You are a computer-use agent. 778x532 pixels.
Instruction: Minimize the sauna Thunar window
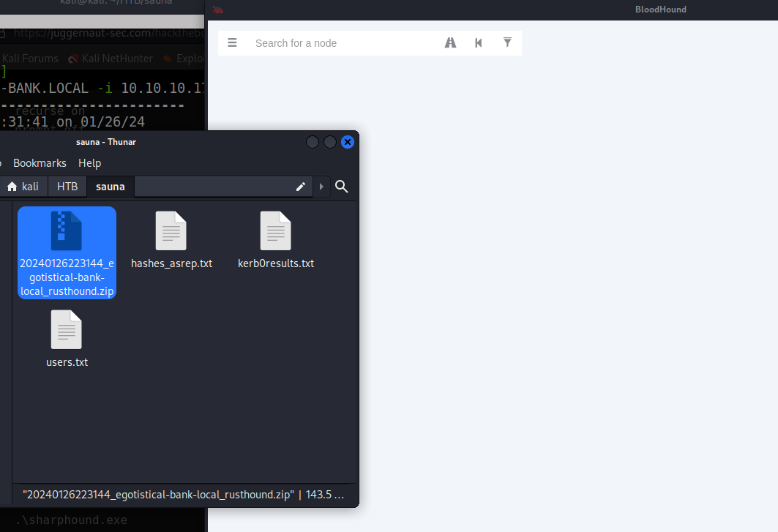[313, 142]
